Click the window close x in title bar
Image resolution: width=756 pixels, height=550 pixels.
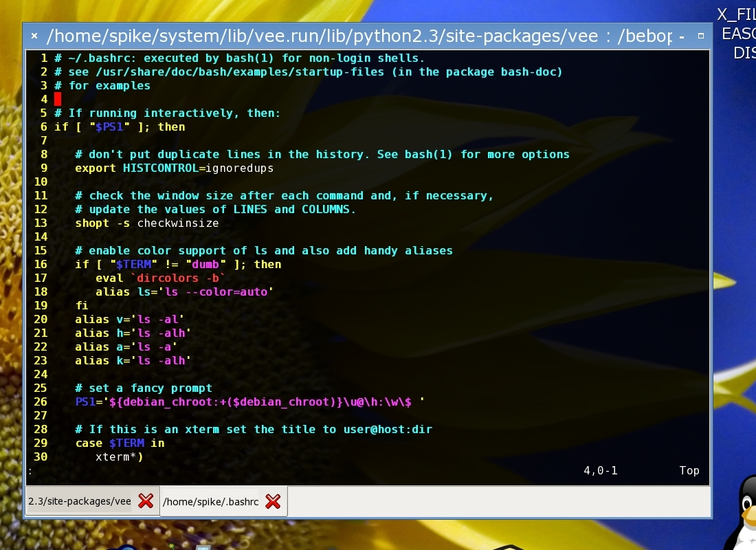34,36
